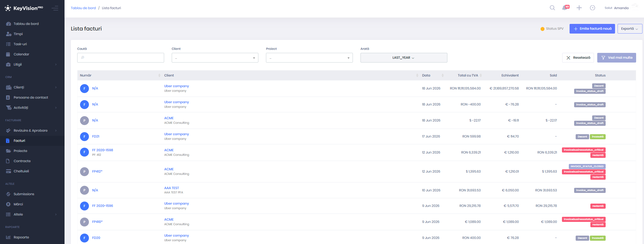Open the clock timer icon in top bar
The image size is (644, 244).
pyautogui.click(x=592, y=8)
